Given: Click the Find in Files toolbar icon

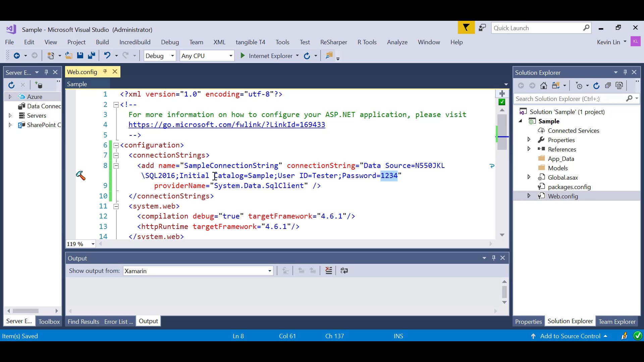Looking at the screenshot, I should 329,56.
